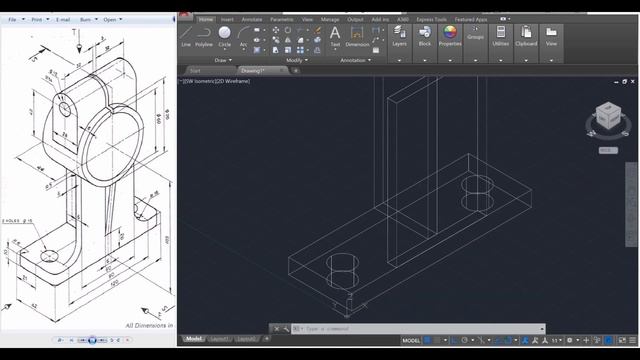Select the Array tool in Modify panel
Screen dimensions: 640x360
tap(300, 50)
